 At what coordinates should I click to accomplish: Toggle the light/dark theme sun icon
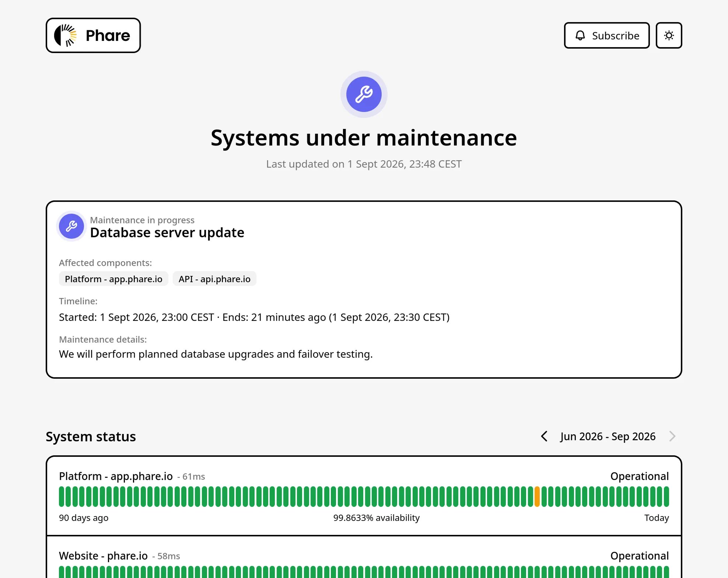coord(669,35)
